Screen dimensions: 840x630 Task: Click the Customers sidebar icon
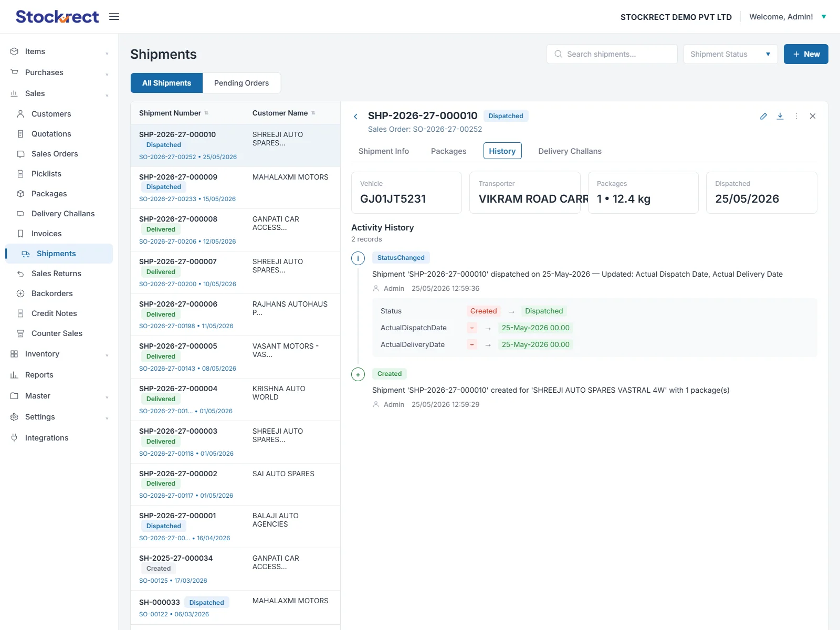tap(20, 114)
